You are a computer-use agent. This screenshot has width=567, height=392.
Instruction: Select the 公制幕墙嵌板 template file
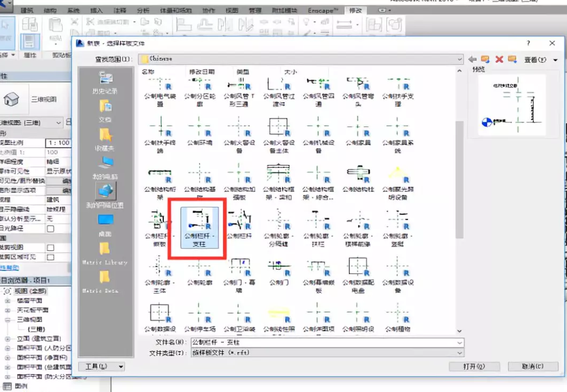click(x=318, y=276)
